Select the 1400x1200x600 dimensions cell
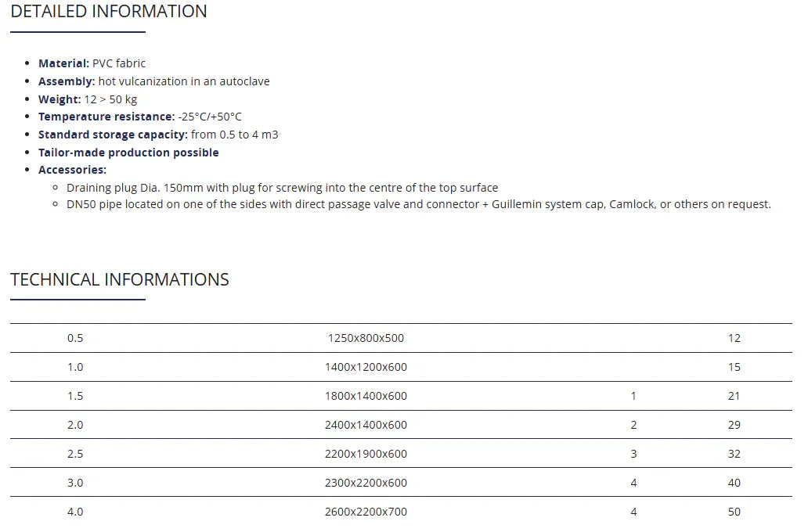 [366, 368]
